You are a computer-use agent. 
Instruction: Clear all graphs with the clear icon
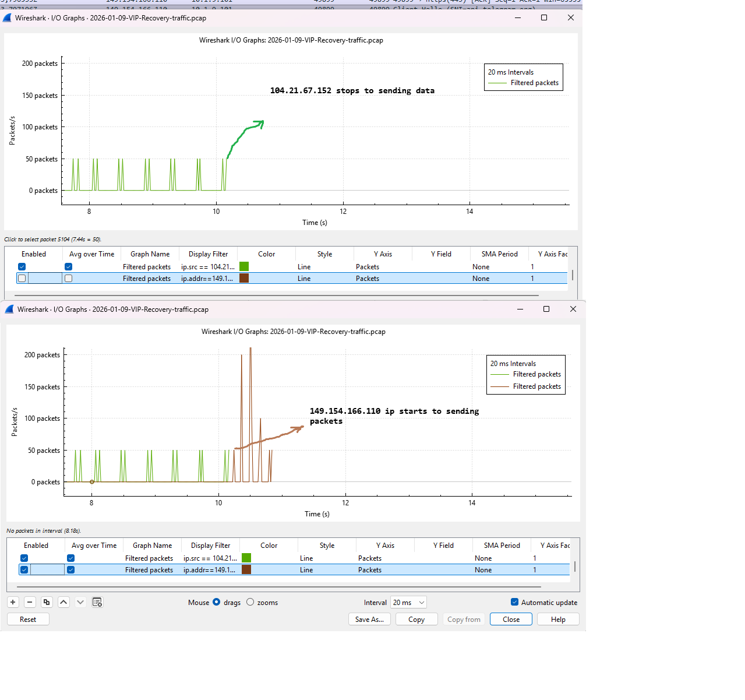point(97,602)
